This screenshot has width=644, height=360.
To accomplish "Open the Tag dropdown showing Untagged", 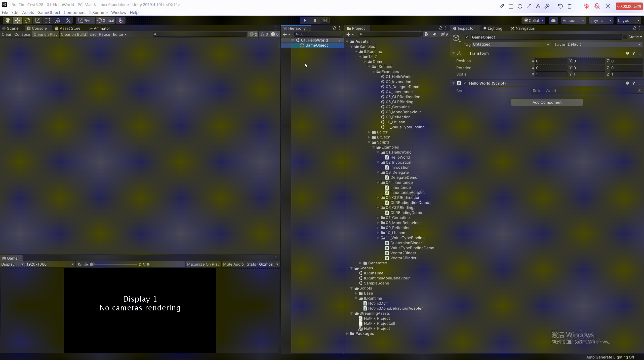I will coord(511,44).
